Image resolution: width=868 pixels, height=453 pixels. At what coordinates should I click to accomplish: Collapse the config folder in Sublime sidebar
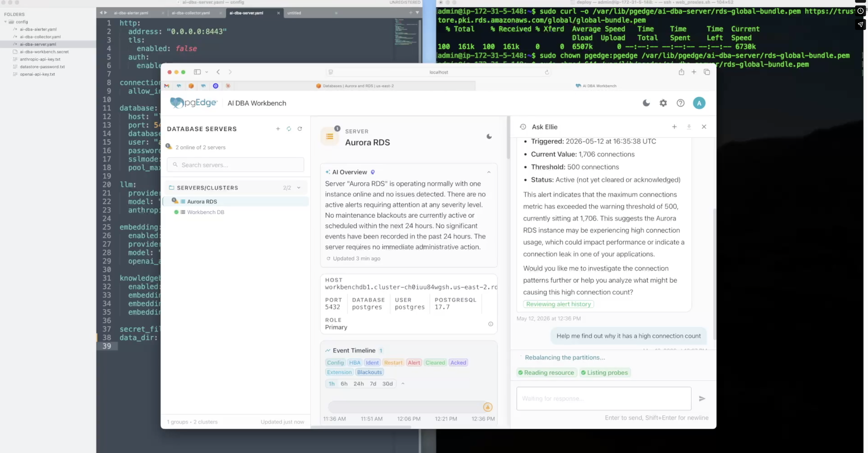5,22
